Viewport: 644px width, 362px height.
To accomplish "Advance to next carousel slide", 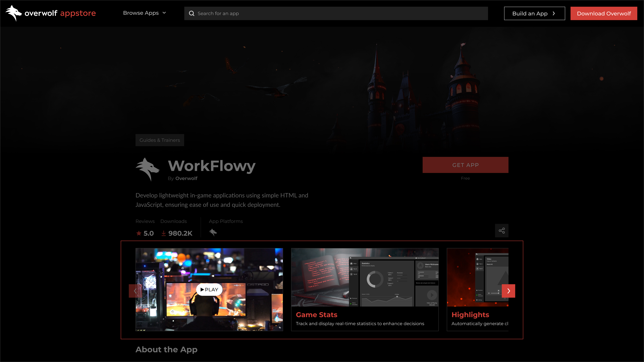I will pos(508,291).
